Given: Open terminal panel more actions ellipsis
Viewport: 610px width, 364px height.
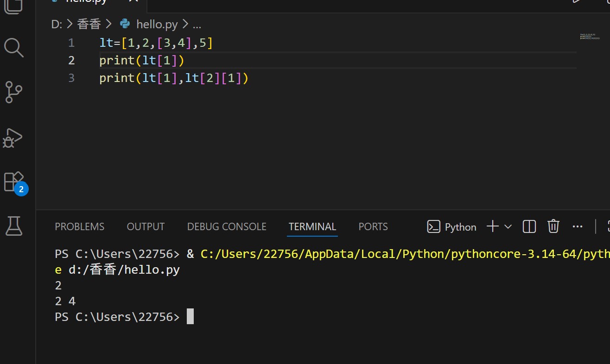Looking at the screenshot, I should click(x=578, y=226).
